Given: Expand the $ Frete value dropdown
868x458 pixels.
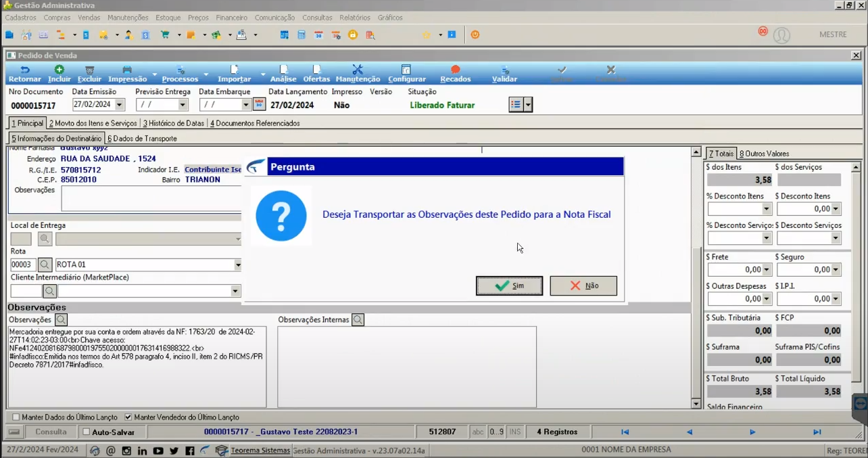Looking at the screenshot, I should click(x=767, y=269).
